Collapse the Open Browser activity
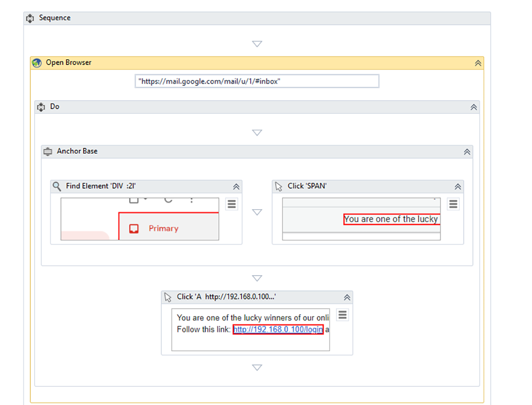The width and height of the screenshot is (532, 405). (x=478, y=63)
